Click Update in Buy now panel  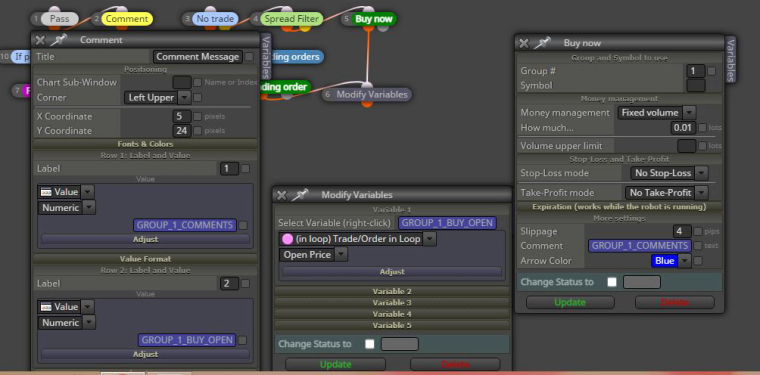click(570, 302)
